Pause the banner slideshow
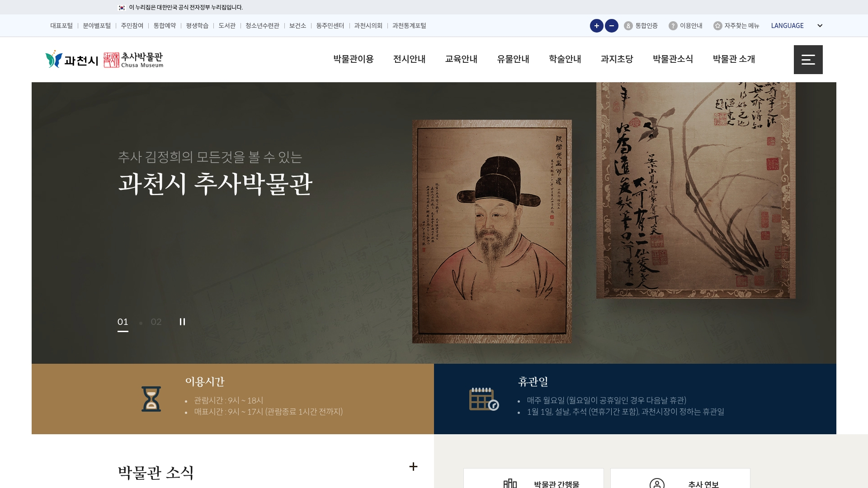This screenshot has height=488, width=868. (x=182, y=322)
